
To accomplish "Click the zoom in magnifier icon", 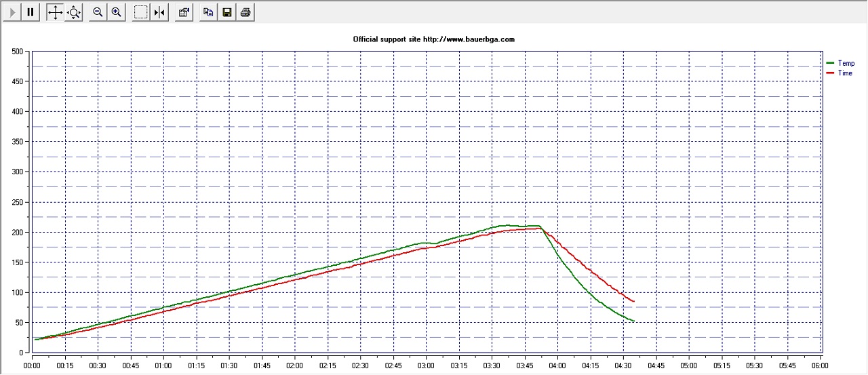I will [117, 12].
